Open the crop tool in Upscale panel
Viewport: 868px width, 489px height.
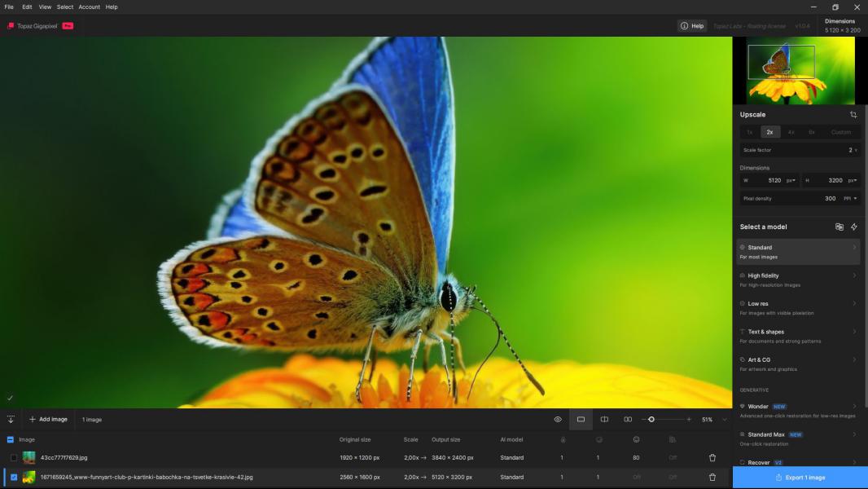coord(853,115)
